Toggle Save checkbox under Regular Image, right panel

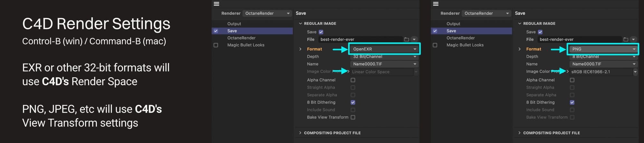click(540, 32)
